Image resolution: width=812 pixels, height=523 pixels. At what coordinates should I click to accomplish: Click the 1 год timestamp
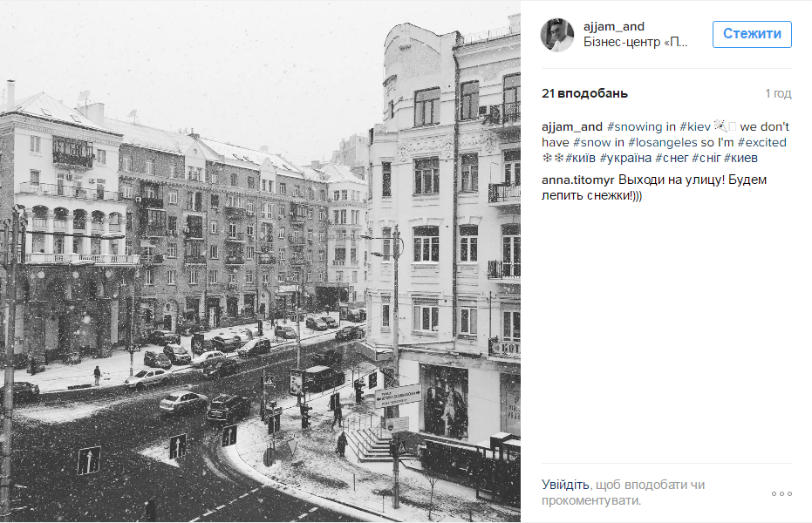click(778, 93)
